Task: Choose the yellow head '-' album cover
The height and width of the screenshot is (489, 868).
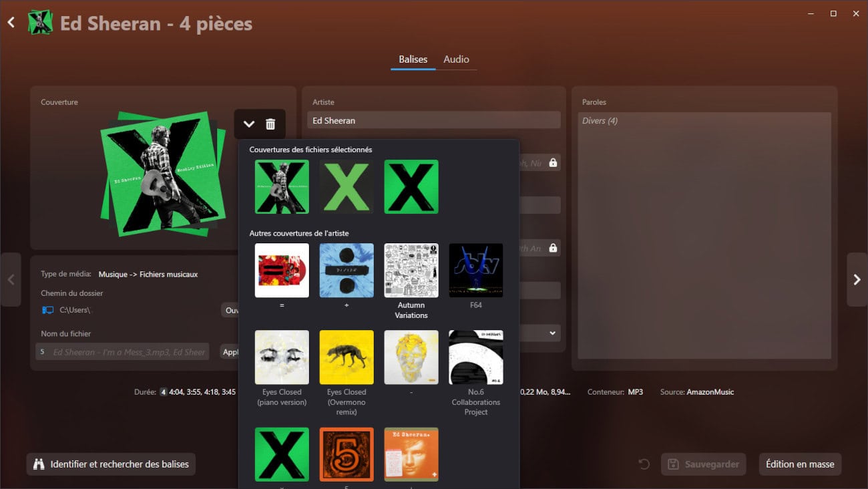Action: point(411,357)
